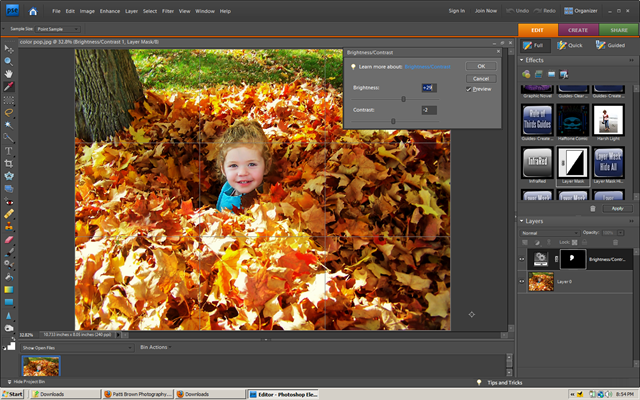Select the Move tool

coord(9,49)
